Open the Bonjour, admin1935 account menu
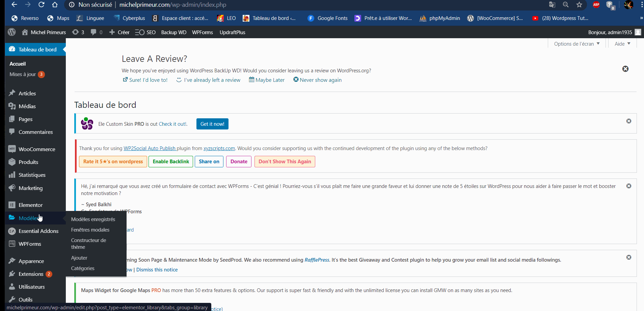644x311 pixels. tap(614, 32)
